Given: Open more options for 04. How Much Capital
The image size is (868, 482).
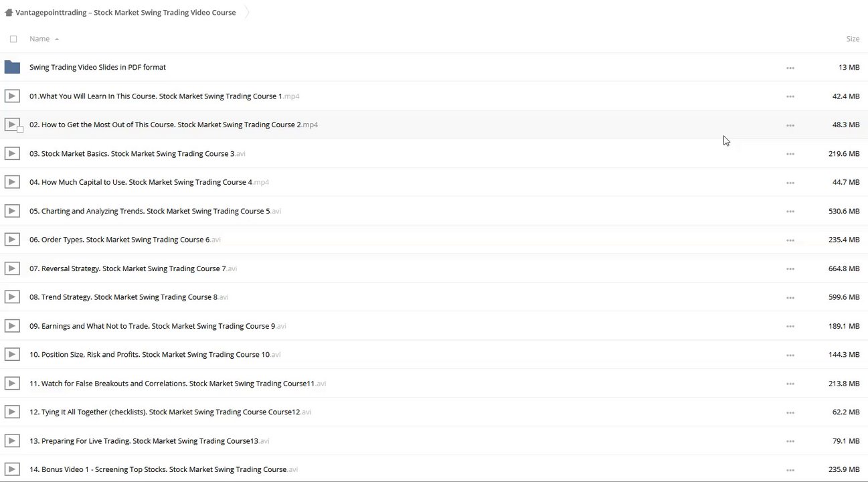Looking at the screenshot, I should pyautogui.click(x=790, y=183).
